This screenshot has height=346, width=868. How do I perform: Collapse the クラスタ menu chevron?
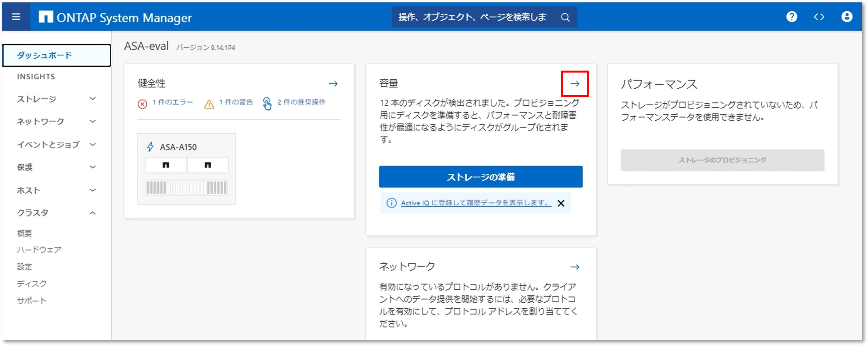[93, 213]
